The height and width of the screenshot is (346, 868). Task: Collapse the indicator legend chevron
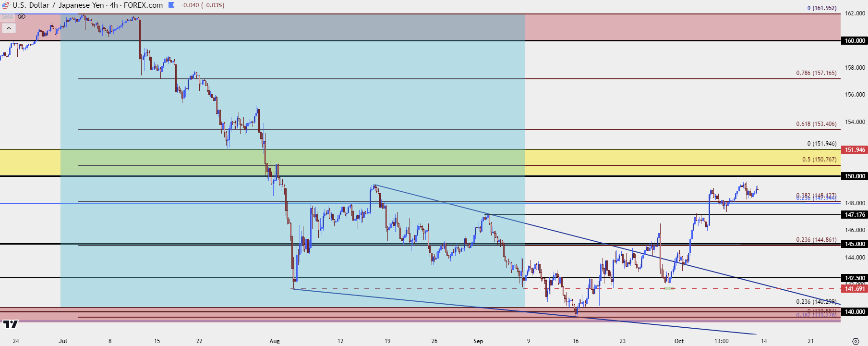pos(9,28)
